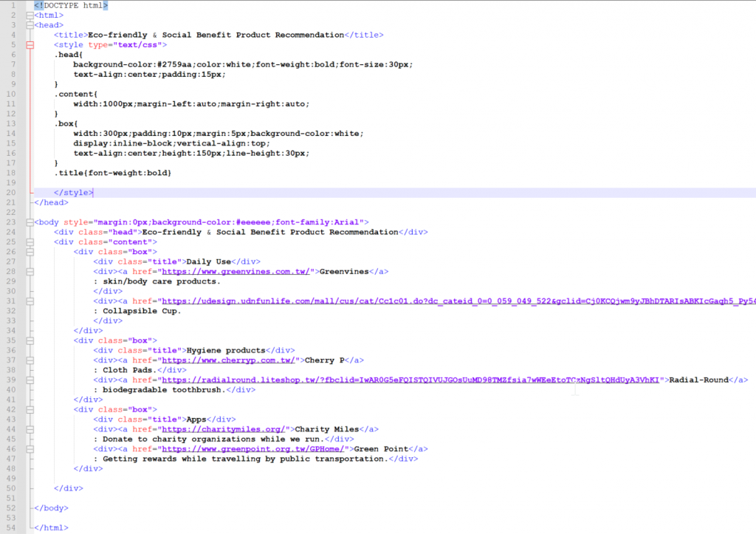Click the greenpoint.org.tw/GPHome/ URL
This screenshot has width=756, height=534.
coord(253,449)
